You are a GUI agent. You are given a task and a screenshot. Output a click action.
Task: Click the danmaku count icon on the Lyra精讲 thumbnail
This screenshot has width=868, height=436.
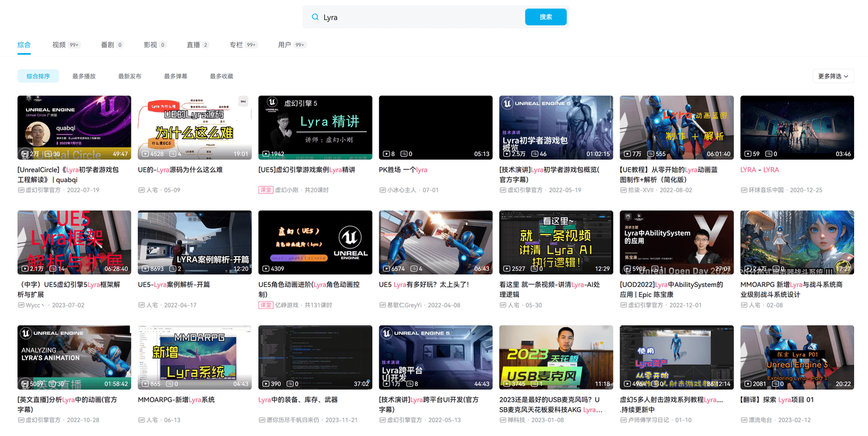tap(285, 154)
